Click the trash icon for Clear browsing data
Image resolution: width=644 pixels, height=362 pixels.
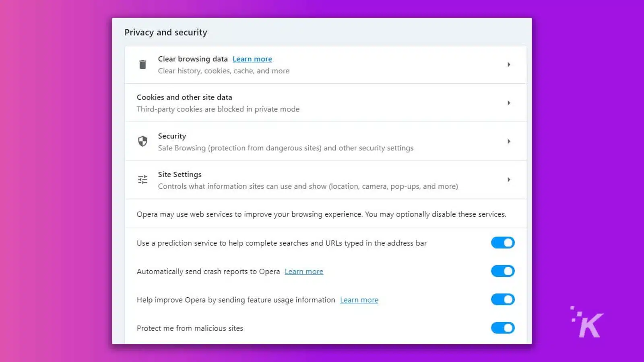click(x=142, y=64)
